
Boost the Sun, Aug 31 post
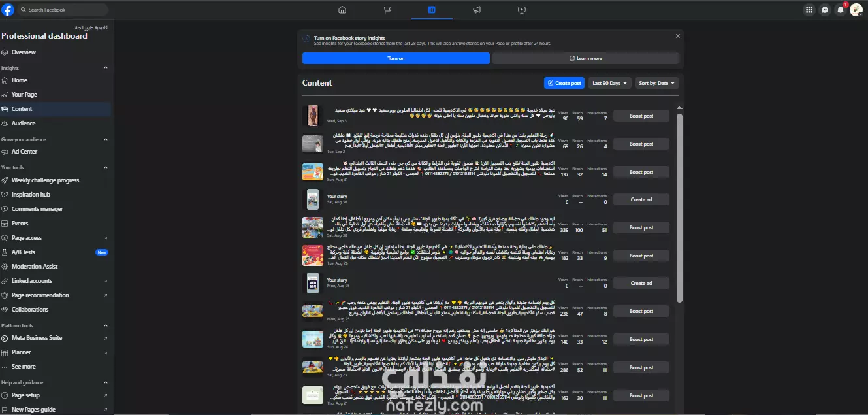[x=641, y=172]
